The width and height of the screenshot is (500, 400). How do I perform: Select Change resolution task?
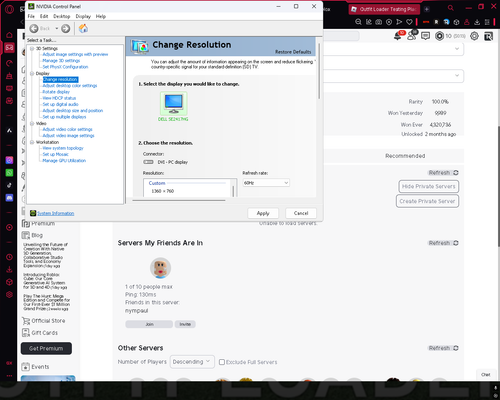[x=60, y=79]
